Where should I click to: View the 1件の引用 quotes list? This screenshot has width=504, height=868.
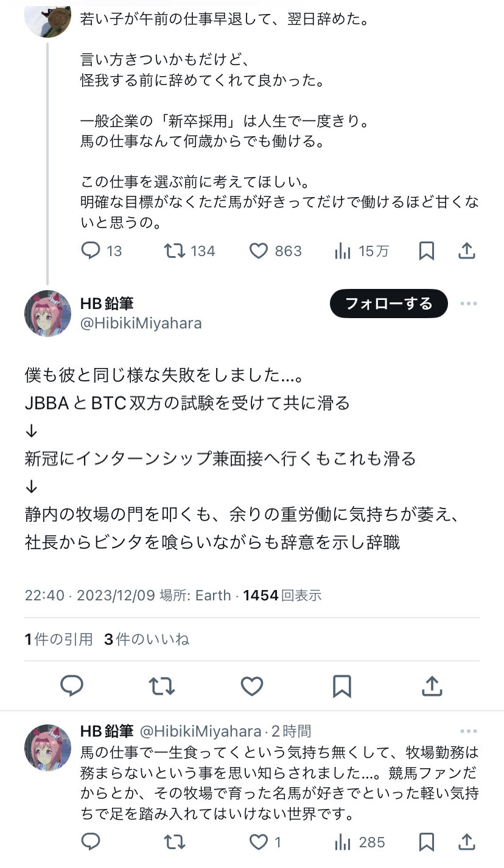pyautogui.click(x=59, y=639)
